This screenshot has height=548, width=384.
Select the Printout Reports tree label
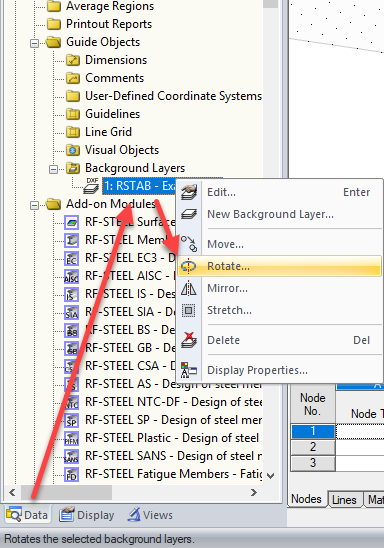(x=109, y=24)
